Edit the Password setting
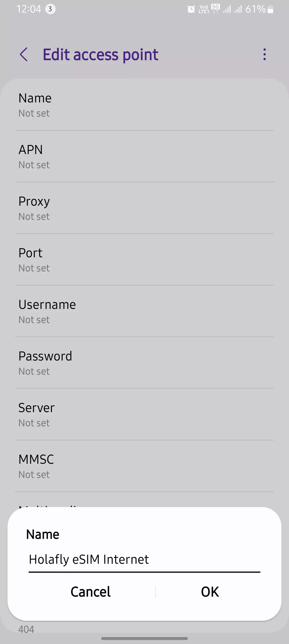 pos(144,363)
